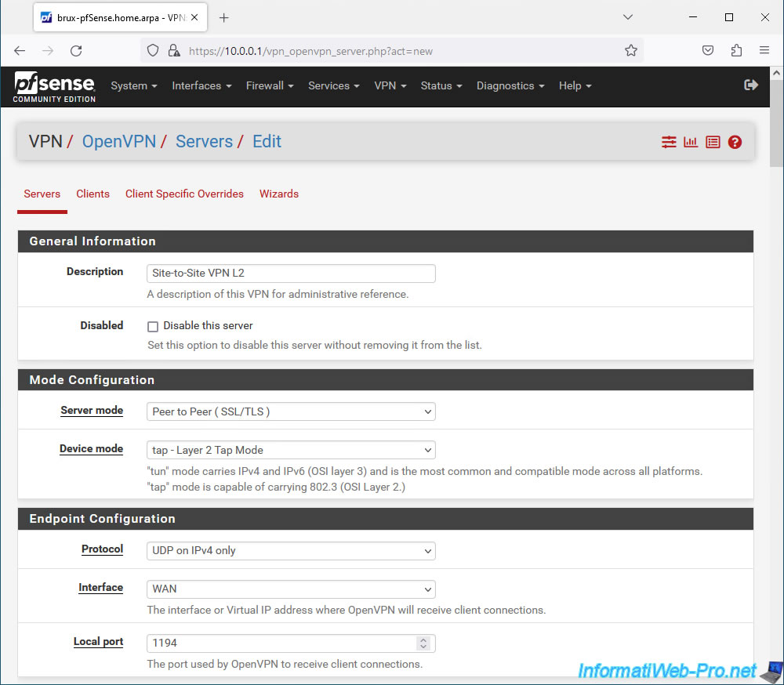Click Local port label link
784x685 pixels.
[x=98, y=641]
